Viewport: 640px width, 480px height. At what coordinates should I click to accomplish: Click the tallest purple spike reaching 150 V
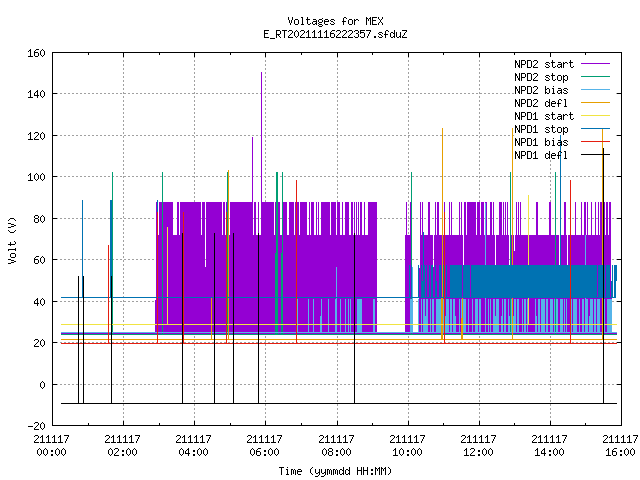262,137
